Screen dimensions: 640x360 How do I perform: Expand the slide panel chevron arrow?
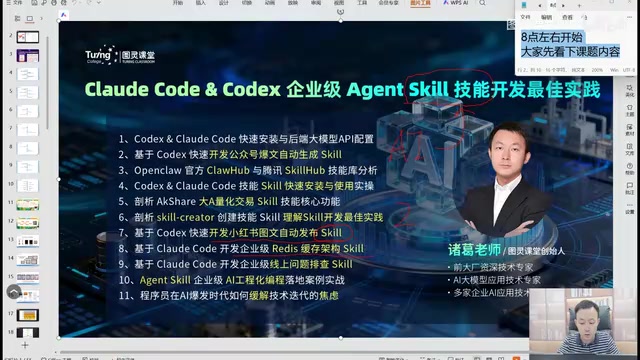click(41, 18)
